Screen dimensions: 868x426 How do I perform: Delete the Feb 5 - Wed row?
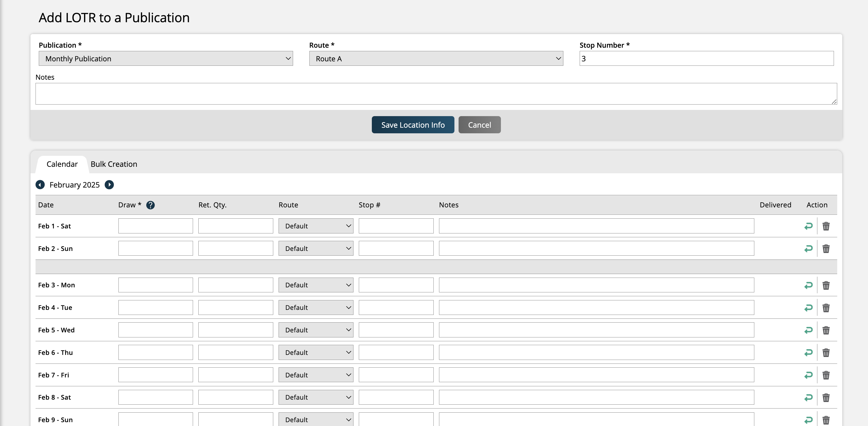(x=826, y=330)
